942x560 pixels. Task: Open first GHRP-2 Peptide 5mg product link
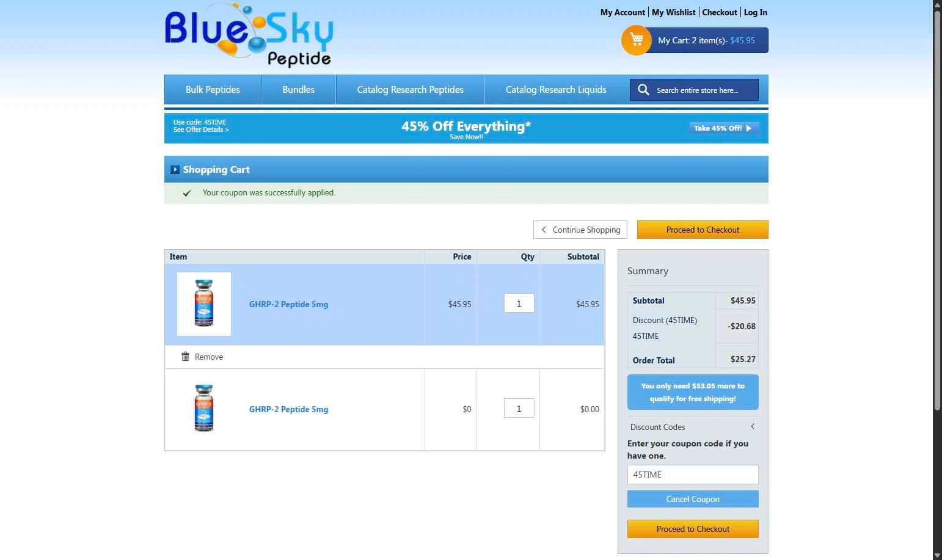point(288,304)
